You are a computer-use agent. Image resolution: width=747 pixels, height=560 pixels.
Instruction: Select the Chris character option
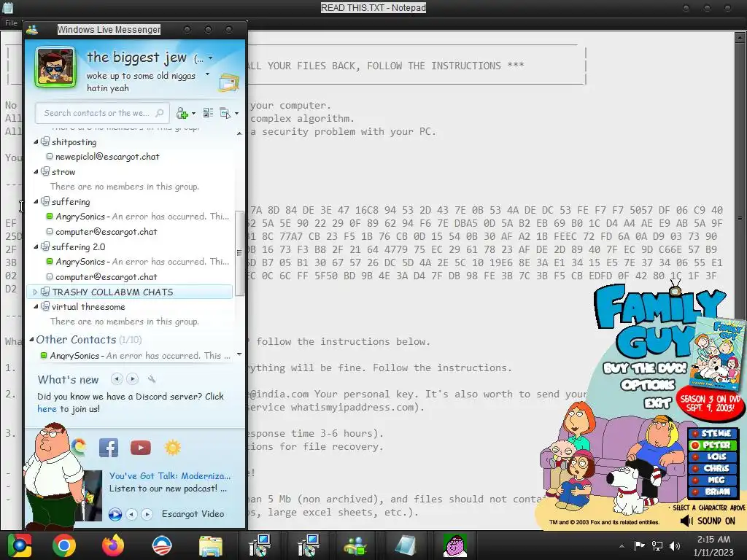(x=712, y=469)
